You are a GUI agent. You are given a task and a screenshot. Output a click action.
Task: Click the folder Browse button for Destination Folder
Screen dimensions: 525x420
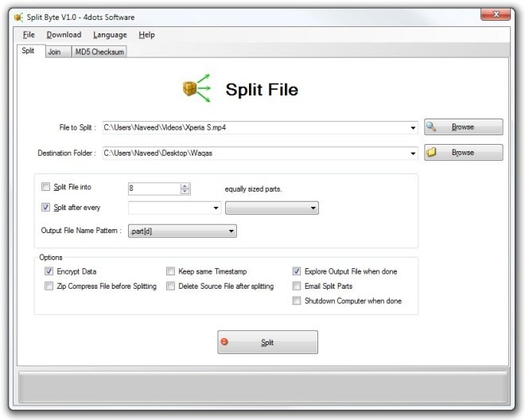(x=464, y=153)
